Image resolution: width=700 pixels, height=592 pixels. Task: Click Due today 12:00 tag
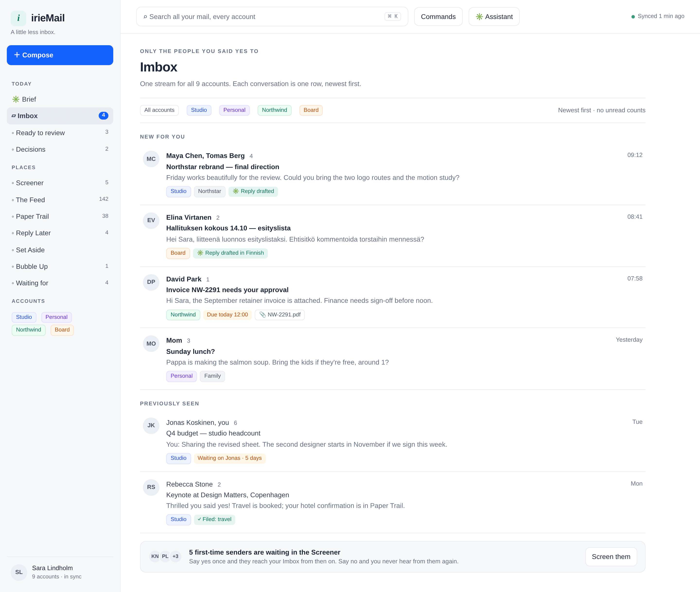[227, 315]
